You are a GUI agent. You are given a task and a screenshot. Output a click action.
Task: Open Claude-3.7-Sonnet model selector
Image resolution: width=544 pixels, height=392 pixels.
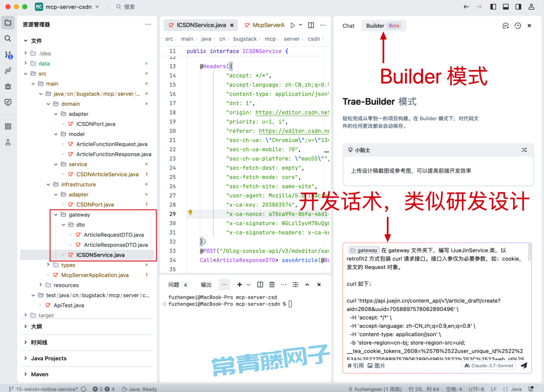[x=490, y=365]
